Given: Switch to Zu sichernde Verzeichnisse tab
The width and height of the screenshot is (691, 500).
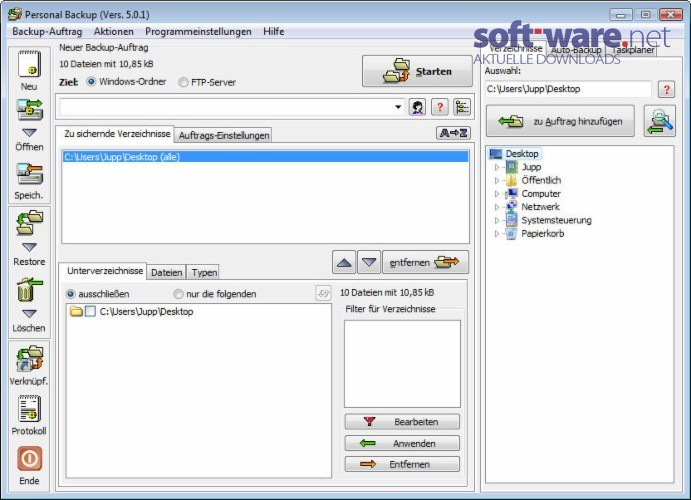Looking at the screenshot, I should pyautogui.click(x=117, y=133).
